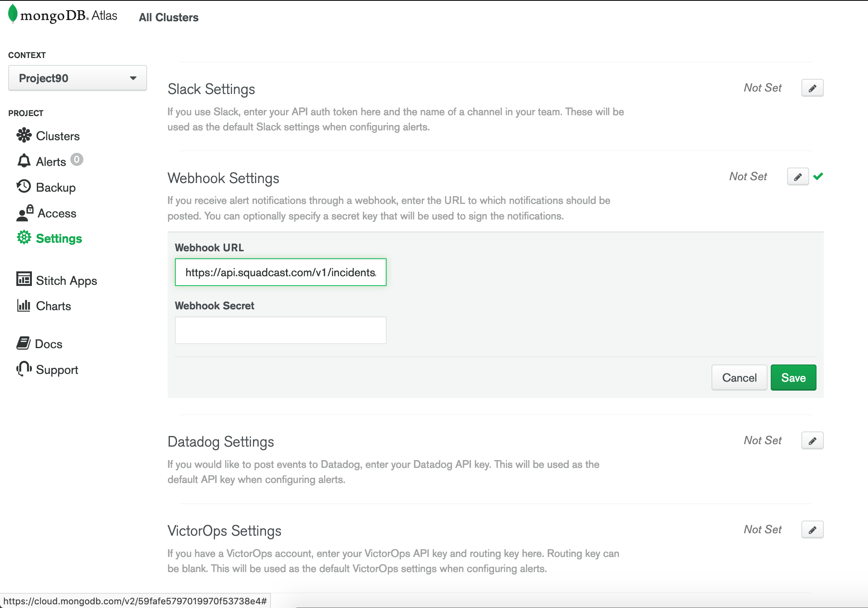Collapse Webhook Settings via pencil button
This screenshot has height=608, width=868.
797,177
